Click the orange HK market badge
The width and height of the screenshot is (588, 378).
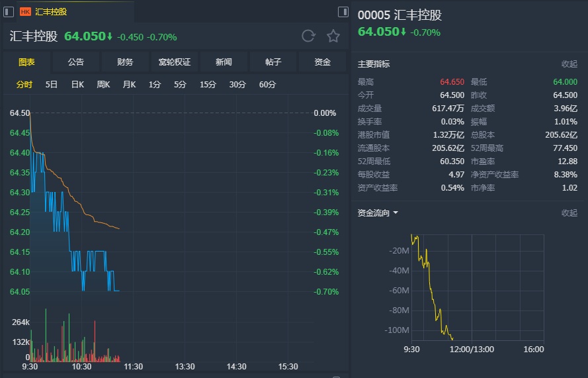[x=25, y=12]
